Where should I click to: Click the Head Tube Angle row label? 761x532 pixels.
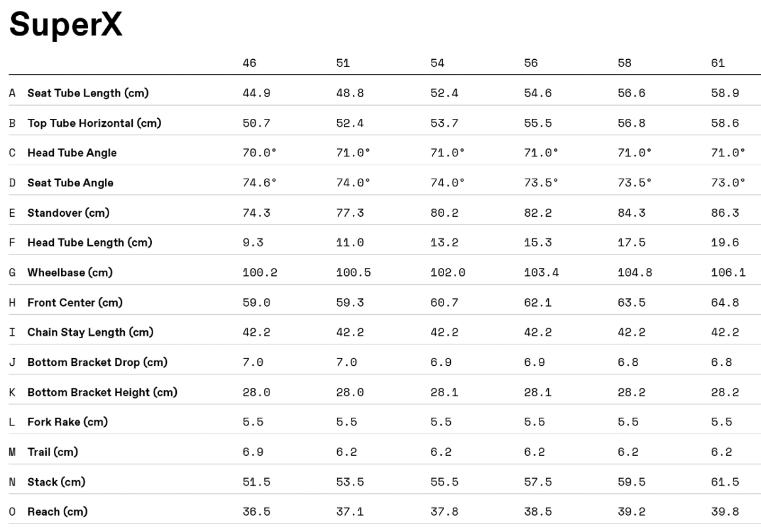[72, 153]
